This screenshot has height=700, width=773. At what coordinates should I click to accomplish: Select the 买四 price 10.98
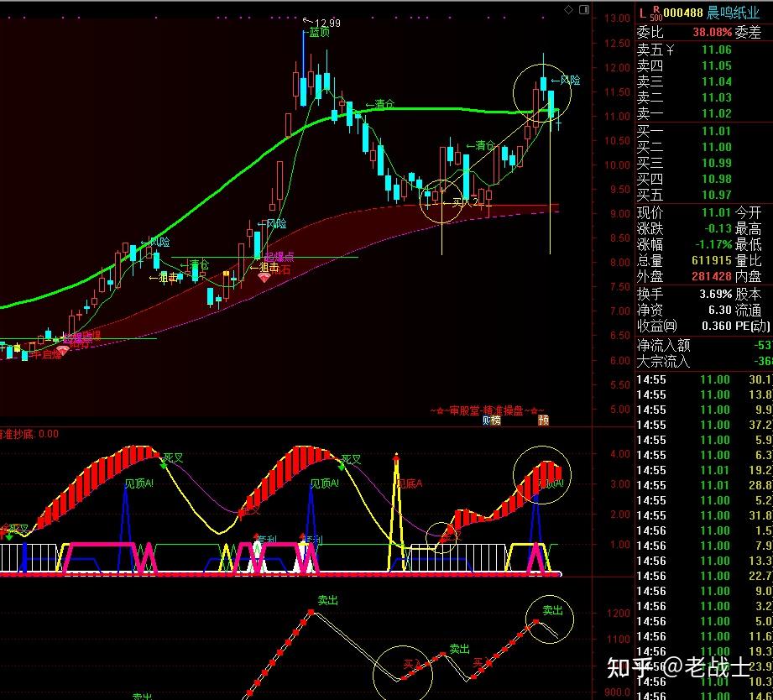click(x=717, y=180)
